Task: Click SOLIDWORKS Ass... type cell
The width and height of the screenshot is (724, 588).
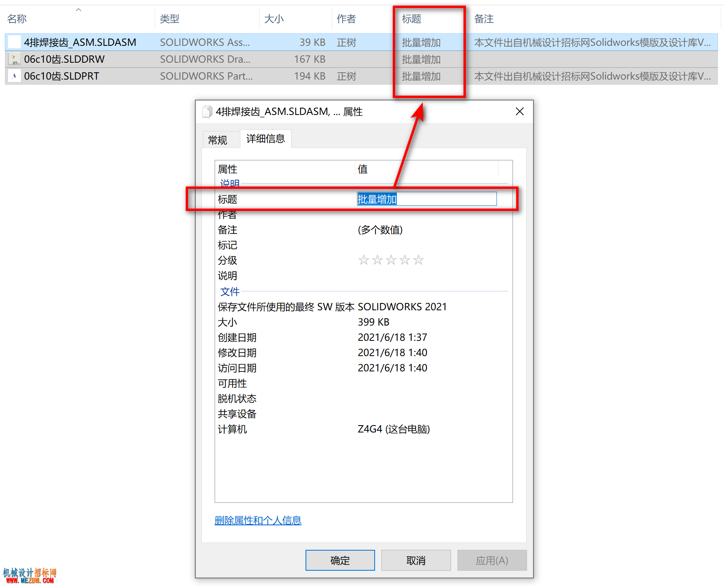Action: pyautogui.click(x=205, y=42)
